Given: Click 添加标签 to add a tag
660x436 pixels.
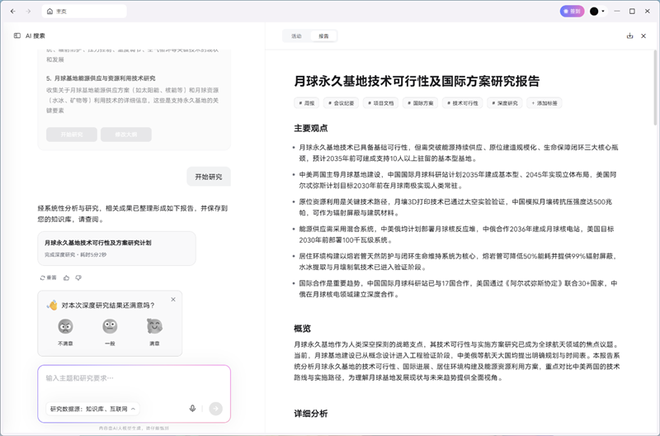Looking at the screenshot, I should point(546,103).
